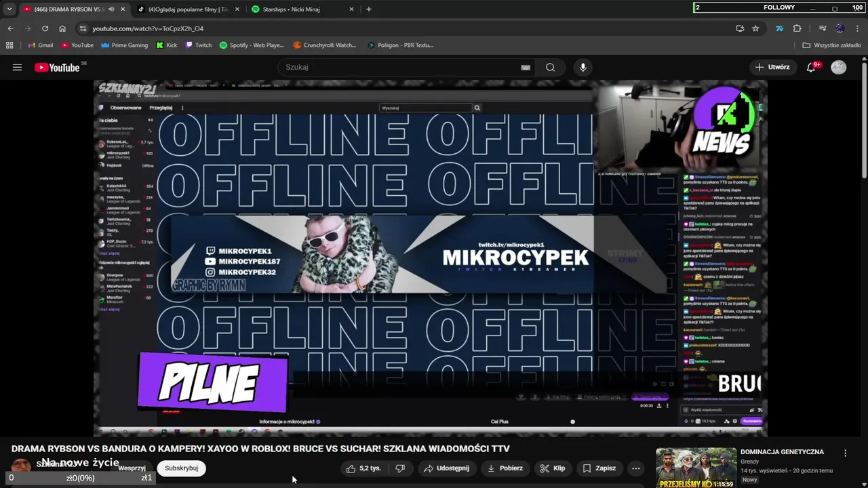Click the Zapisz save button
The height and width of the screenshot is (488, 868).
pos(599,468)
